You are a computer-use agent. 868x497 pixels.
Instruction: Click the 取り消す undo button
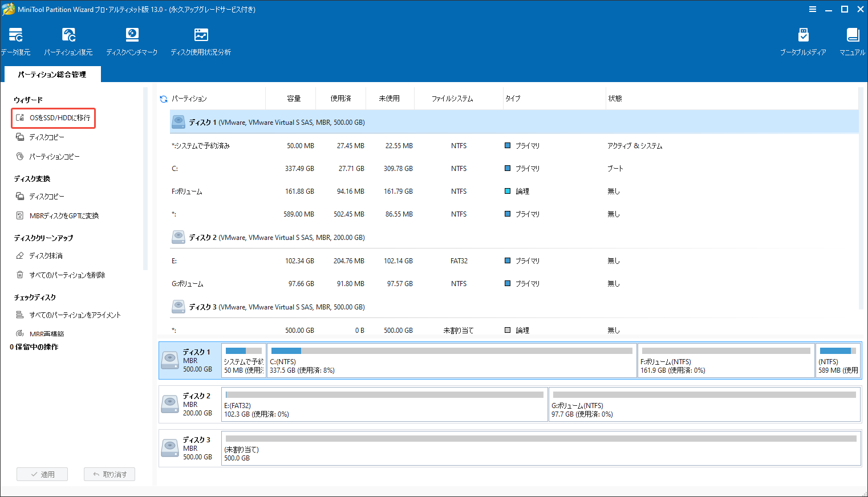109,474
